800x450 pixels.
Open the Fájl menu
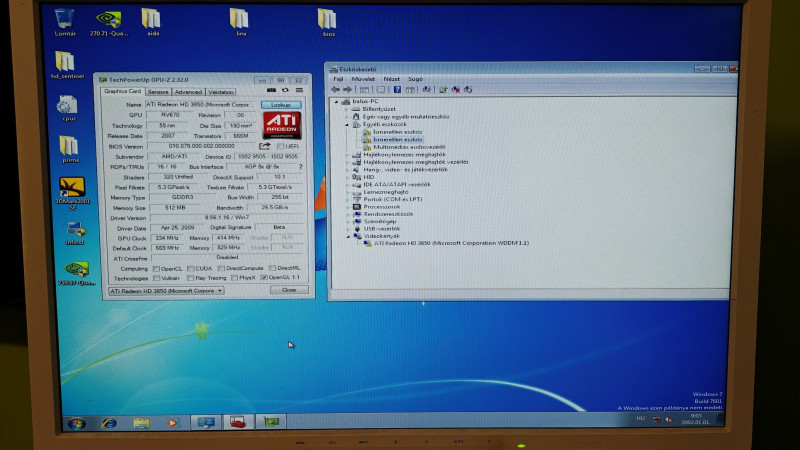click(338, 79)
